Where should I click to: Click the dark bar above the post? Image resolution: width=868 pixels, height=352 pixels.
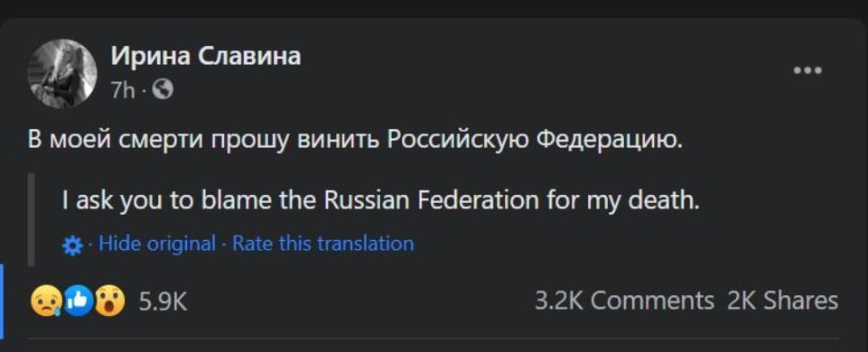tap(434, 8)
